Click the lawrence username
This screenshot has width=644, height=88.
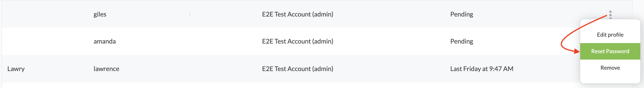[106, 69]
